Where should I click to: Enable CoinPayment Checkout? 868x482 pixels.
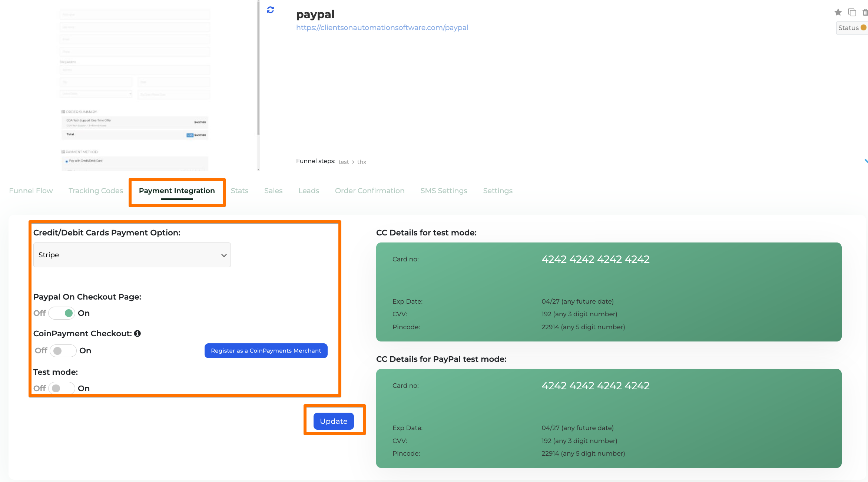(63, 350)
